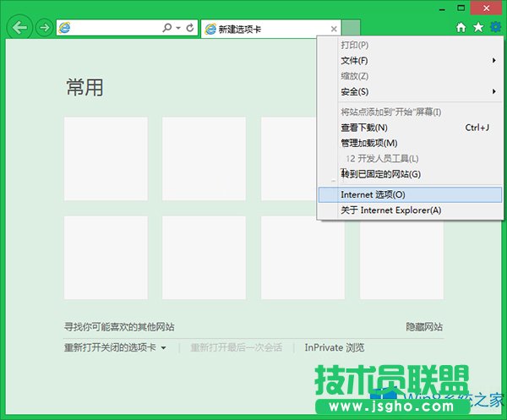Select the 新建选项卡 tab
The image size is (507, 420).
(x=270, y=29)
